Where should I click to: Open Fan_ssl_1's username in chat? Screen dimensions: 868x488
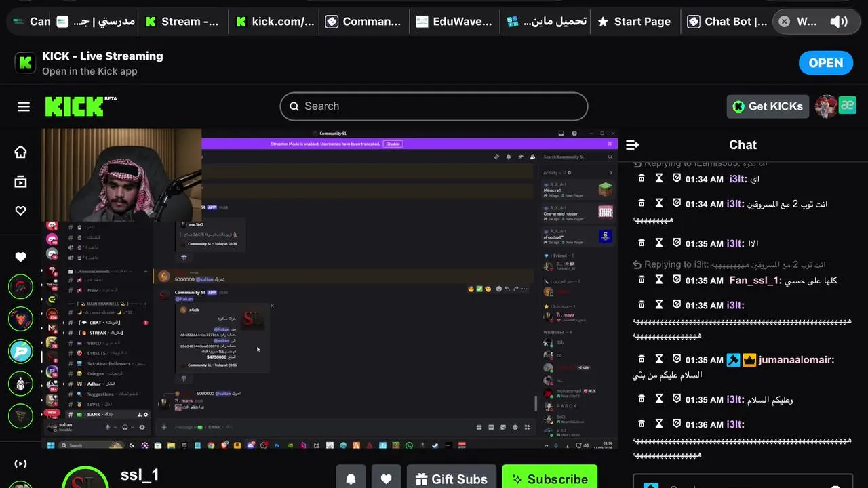753,281
